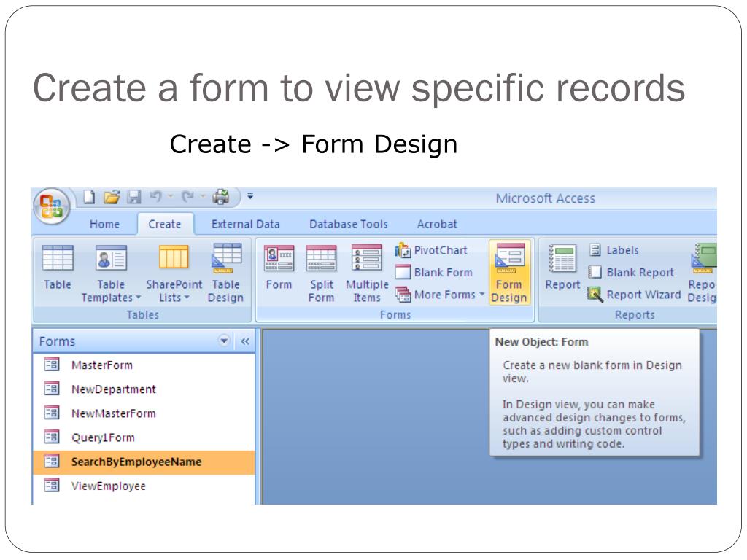Select the Create ribbon tab

pos(164,224)
